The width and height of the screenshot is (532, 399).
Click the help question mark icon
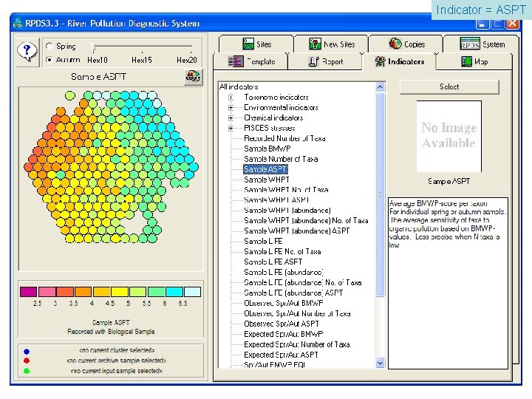[x=27, y=52]
